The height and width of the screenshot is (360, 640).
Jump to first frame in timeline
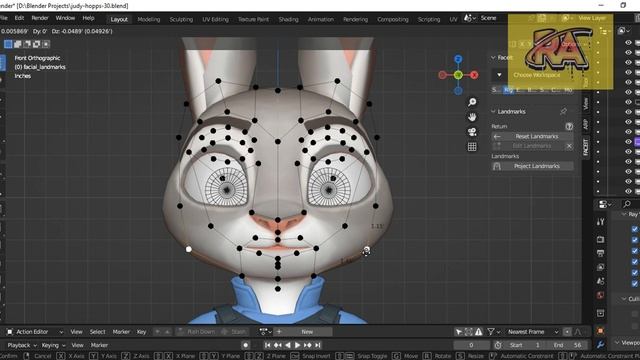267,345
